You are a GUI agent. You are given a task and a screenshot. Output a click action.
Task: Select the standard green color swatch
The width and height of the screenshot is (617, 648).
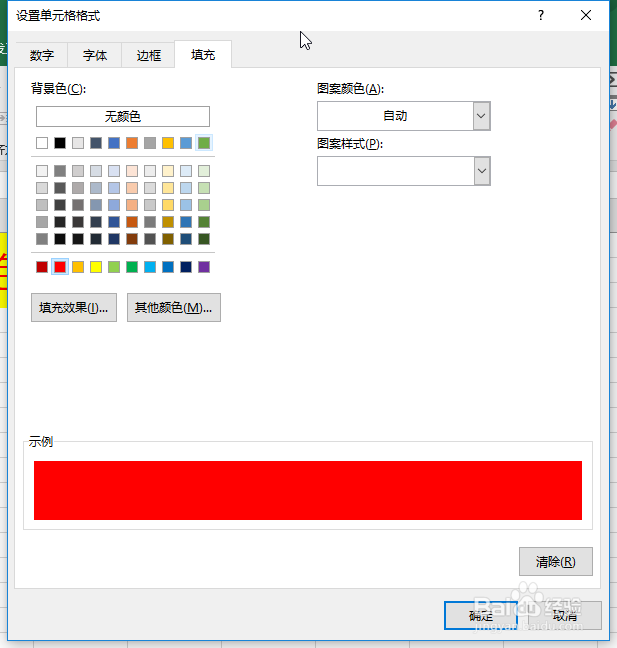[132, 267]
